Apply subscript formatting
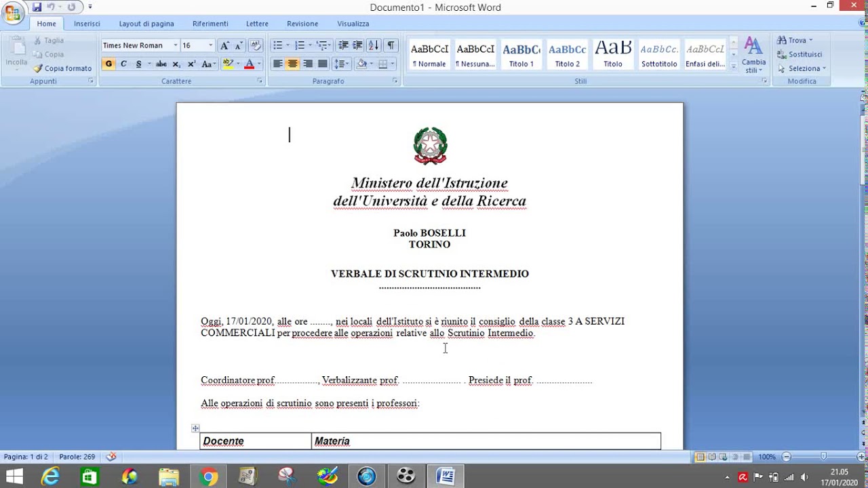The height and width of the screenshot is (488, 868). 176,64
